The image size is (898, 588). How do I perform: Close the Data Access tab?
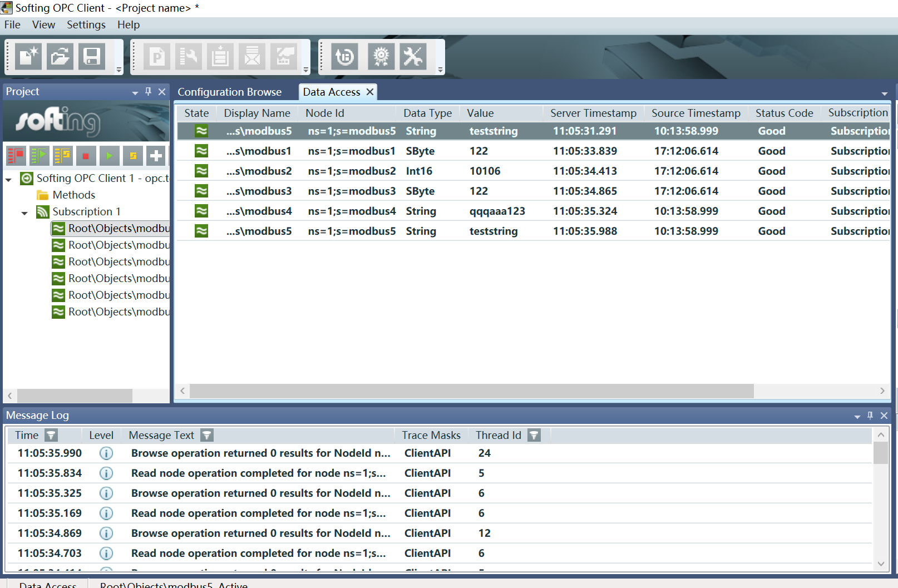pos(370,92)
